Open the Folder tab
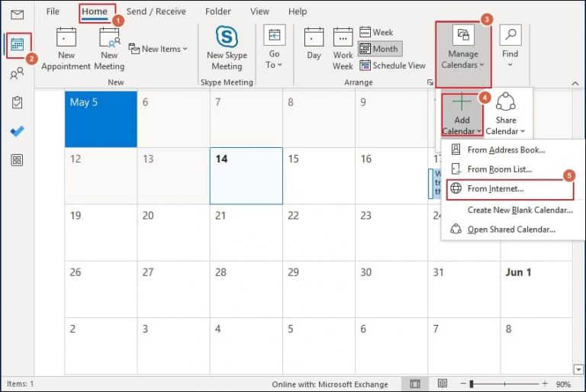Image resolution: width=586 pixels, height=392 pixels. click(218, 11)
